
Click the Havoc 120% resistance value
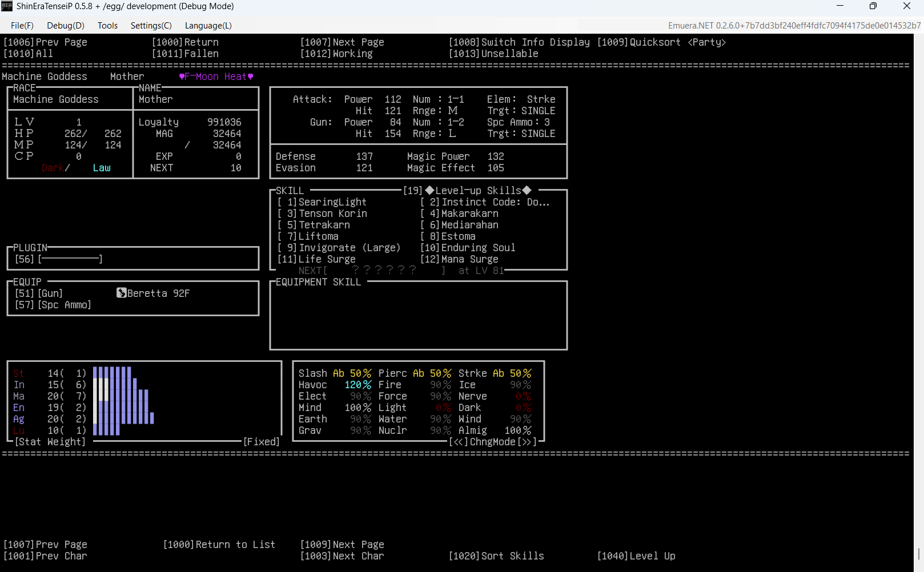tap(358, 385)
